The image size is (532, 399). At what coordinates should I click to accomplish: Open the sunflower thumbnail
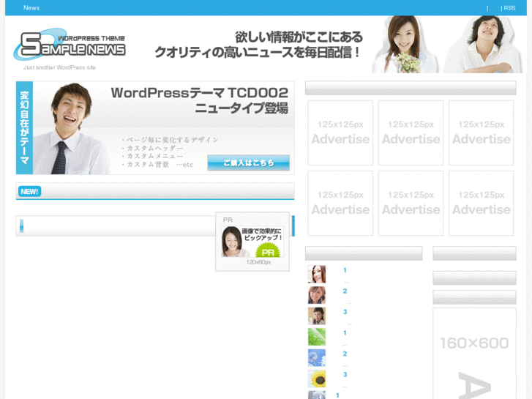pyautogui.click(x=317, y=379)
